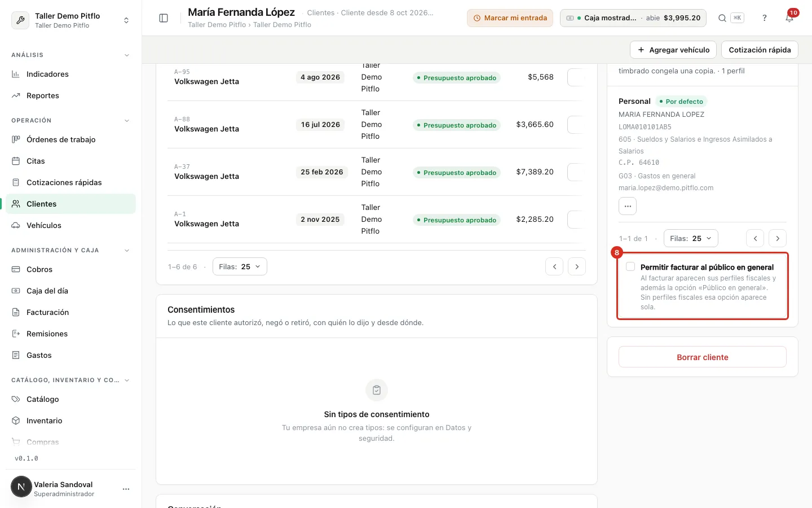The height and width of the screenshot is (508, 812).
Task: Click Marcar mi entrada button
Action: click(x=510, y=18)
